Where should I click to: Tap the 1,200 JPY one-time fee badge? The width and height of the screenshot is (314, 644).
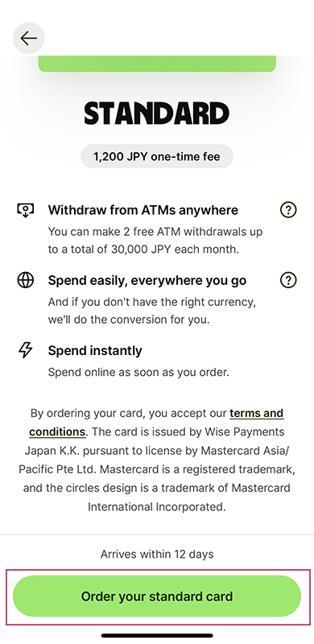pos(157,156)
